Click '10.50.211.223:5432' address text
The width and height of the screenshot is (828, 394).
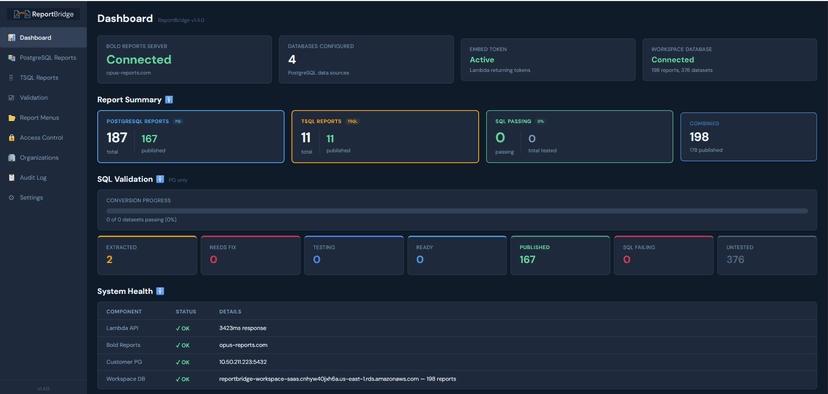click(x=243, y=362)
